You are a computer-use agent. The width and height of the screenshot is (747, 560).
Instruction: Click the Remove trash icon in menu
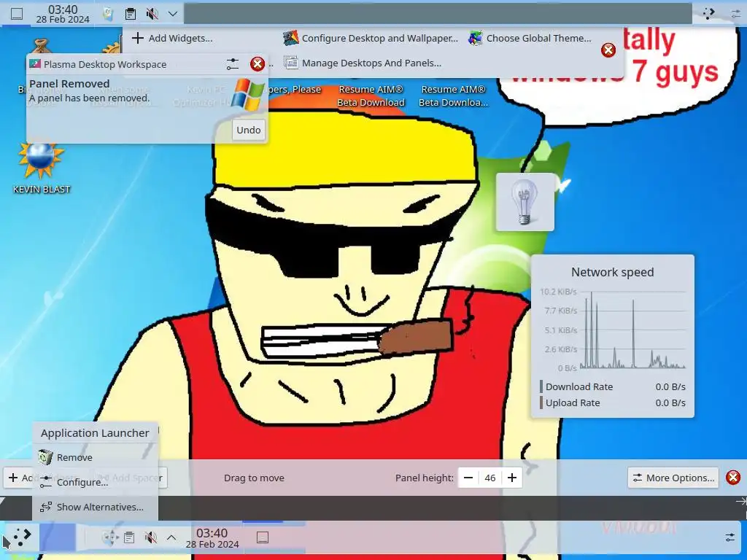[45, 457]
